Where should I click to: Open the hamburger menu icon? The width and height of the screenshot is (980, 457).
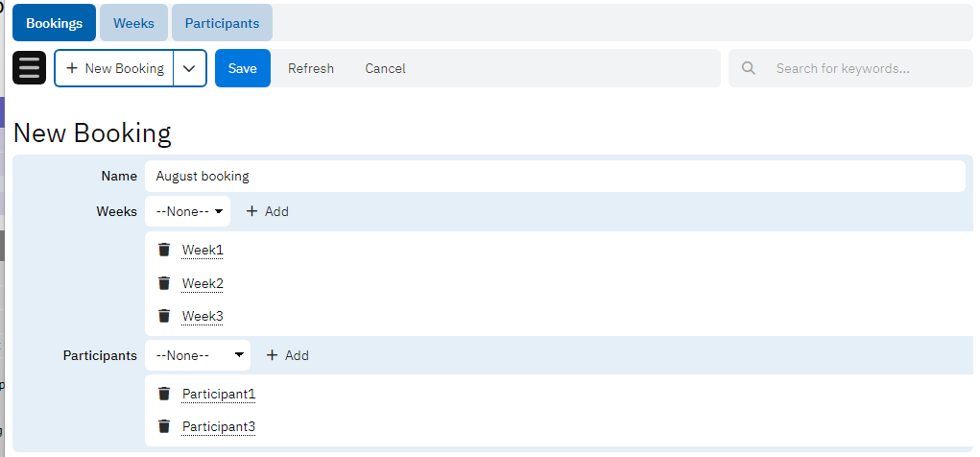click(x=30, y=68)
